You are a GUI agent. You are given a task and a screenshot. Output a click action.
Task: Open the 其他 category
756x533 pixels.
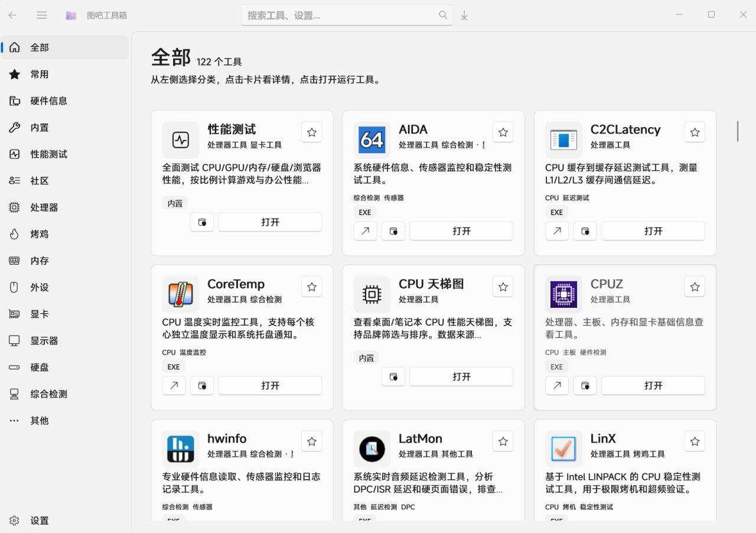65,420
